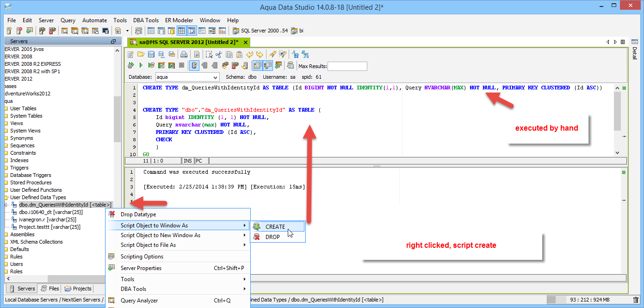Open the vertical Detail side tab
Screen dimensions: 644x308
635,50
